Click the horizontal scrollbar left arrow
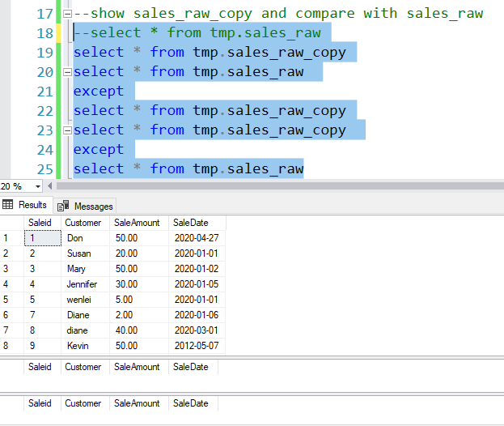The width and height of the screenshot is (504, 426). coord(49,186)
